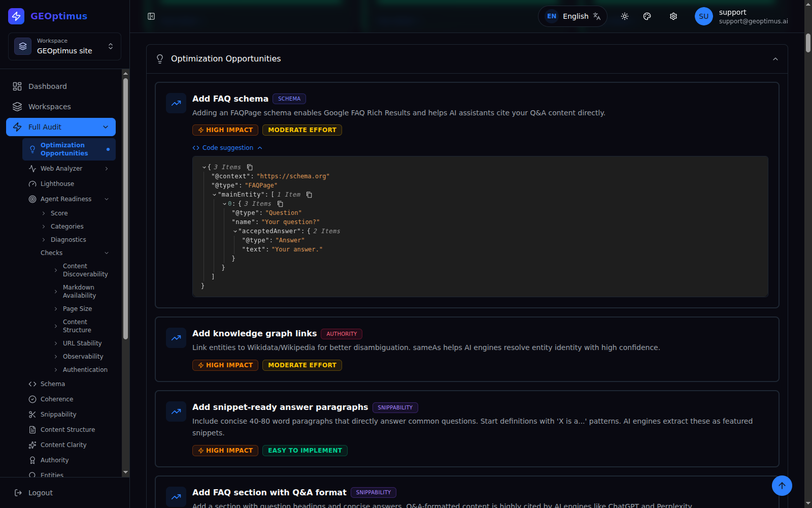Expand Web Analyzer submenu
The image size is (812, 508).
coord(107,169)
